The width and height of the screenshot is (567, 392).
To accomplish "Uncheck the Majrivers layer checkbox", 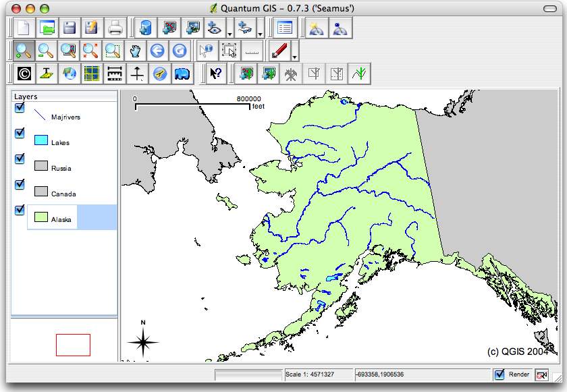I will (x=20, y=108).
